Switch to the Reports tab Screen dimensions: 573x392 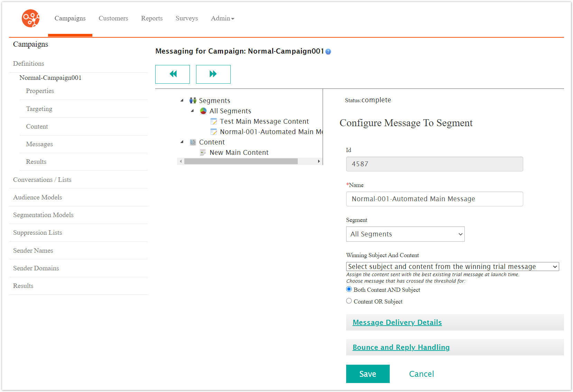pos(152,18)
